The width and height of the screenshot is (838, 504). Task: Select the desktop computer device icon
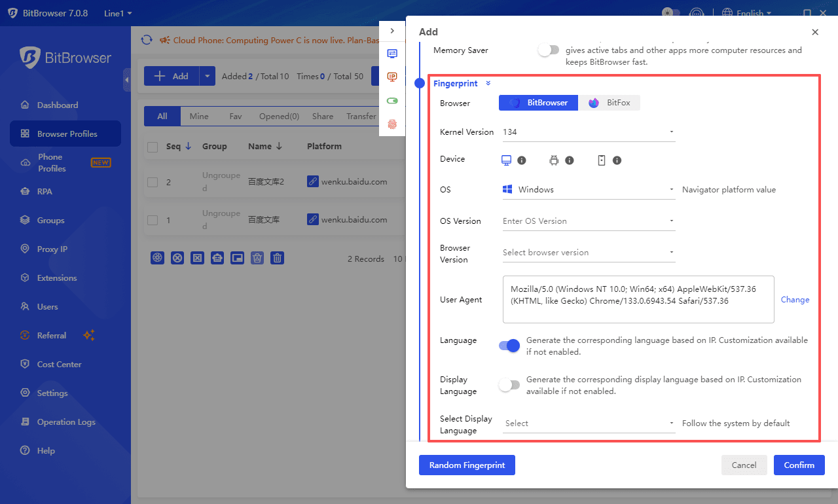[506, 160]
